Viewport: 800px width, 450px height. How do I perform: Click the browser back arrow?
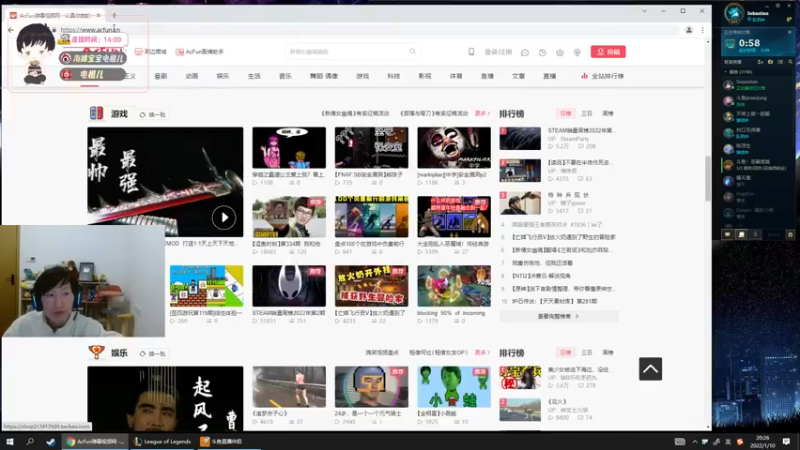pos(11,30)
